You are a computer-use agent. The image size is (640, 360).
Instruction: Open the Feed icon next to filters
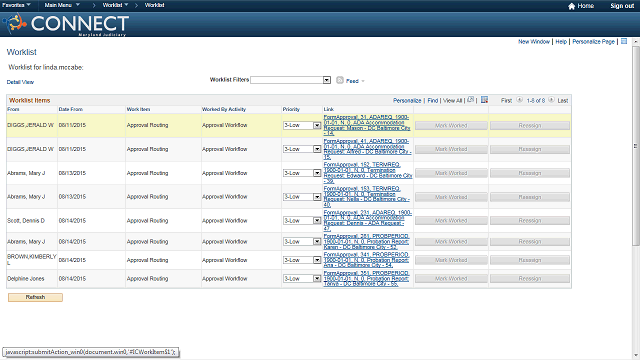[x=340, y=80]
